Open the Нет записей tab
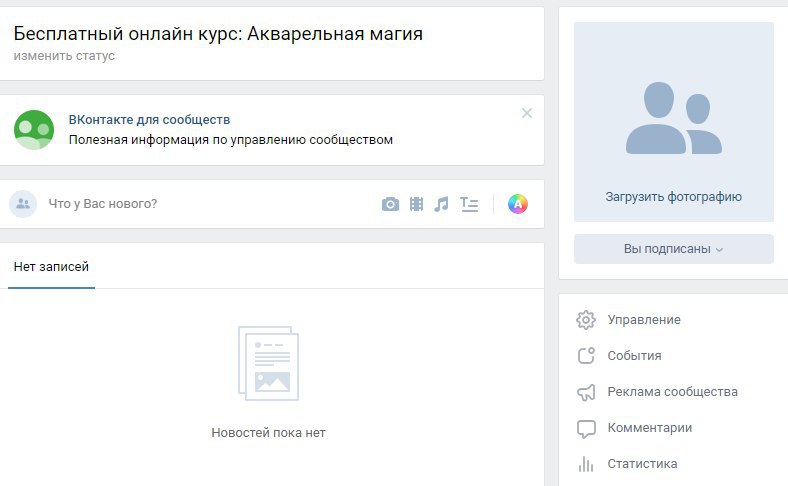This screenshot has width=788, height=486. pos(51,267)
